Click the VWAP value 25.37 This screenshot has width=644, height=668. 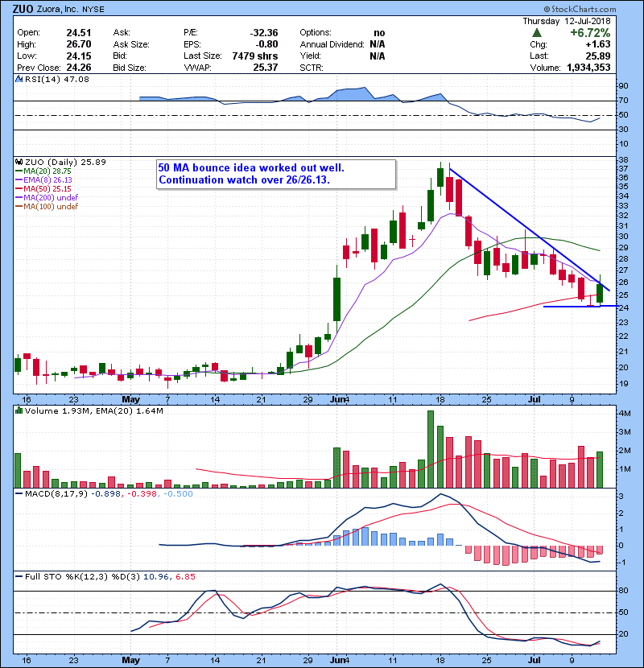[266, 68]
